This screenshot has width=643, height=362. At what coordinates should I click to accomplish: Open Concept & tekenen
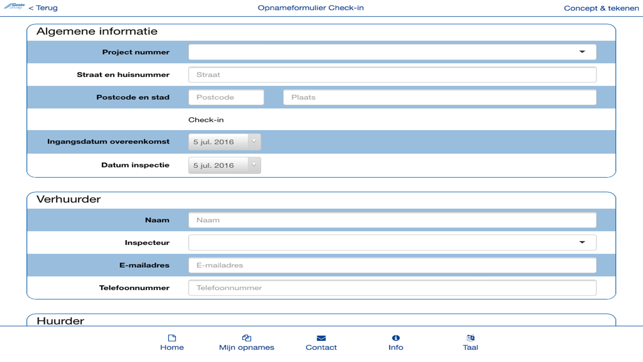coord(601,8)
